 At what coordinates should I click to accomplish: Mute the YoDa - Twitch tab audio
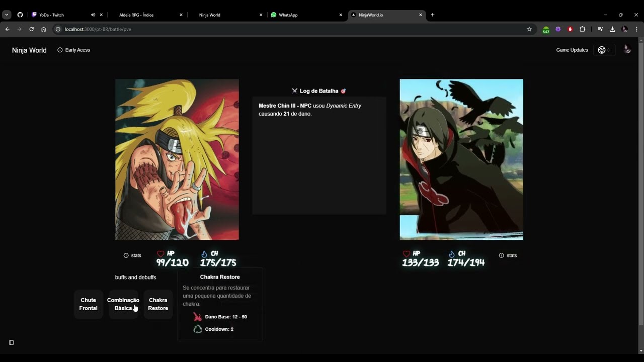[x=93, y=15]
